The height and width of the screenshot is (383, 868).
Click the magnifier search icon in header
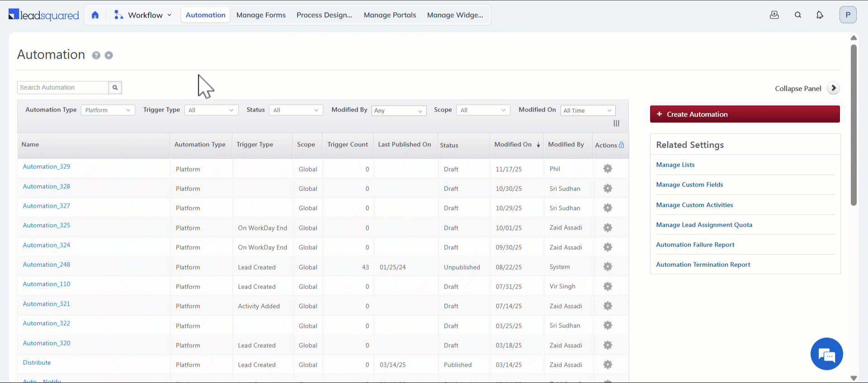click(x=798, y=15)
